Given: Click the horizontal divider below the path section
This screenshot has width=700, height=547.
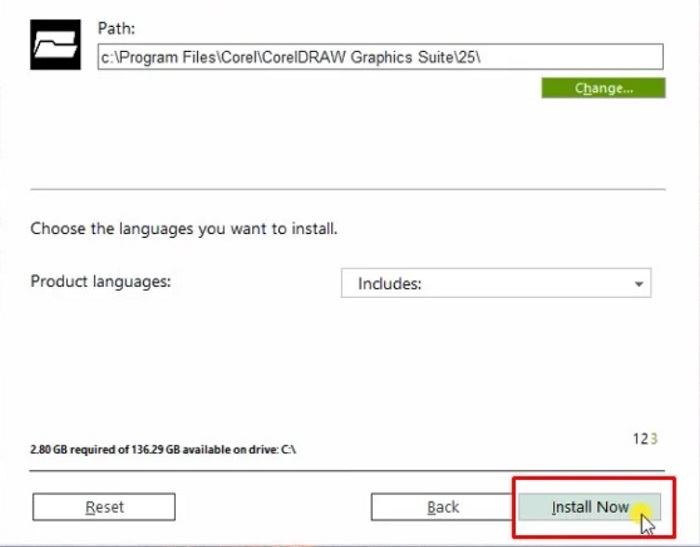Looking at the screenshot, I should pos(347,188).
